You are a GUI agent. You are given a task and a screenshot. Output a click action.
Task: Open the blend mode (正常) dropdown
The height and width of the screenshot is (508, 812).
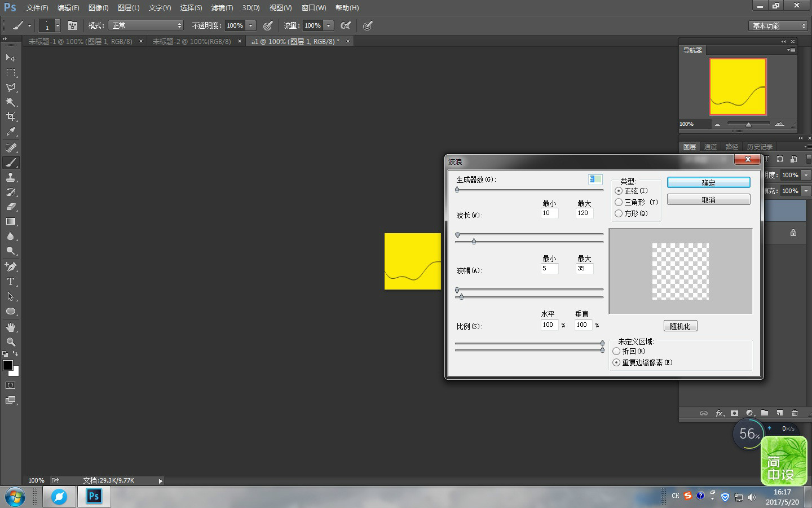point(146,25)
